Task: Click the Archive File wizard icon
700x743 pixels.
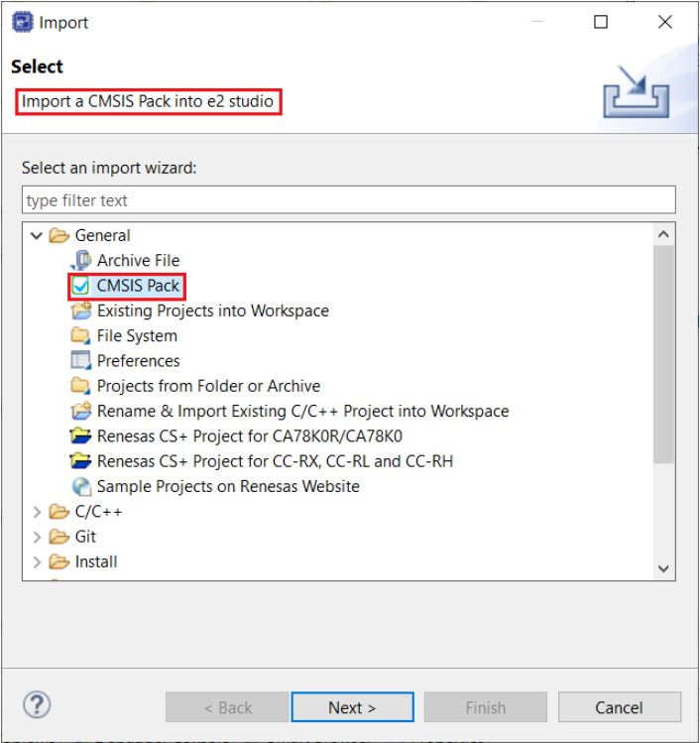Action: click(81, 261)
